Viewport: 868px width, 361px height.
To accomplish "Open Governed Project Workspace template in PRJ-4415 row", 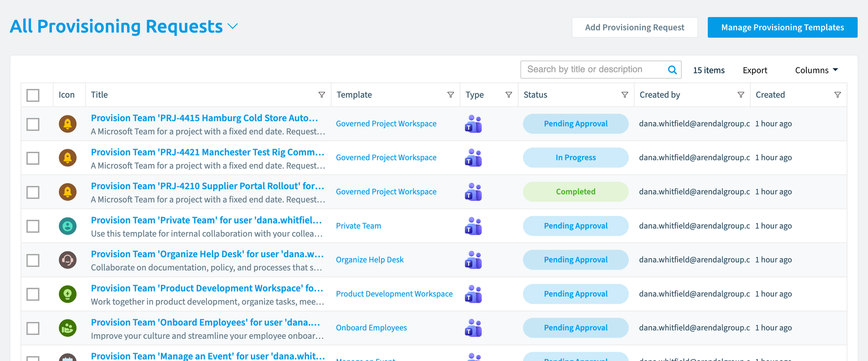I will tap(386, 124).
